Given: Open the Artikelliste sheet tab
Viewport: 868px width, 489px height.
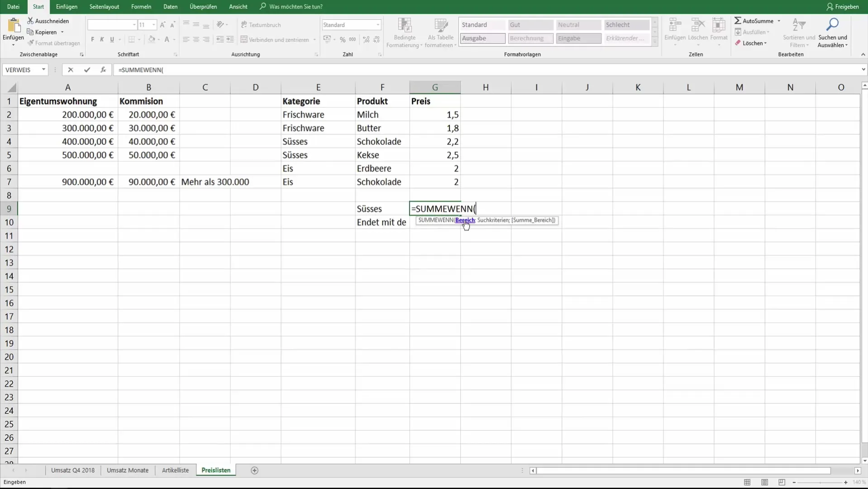Looking at the screenshot, I should 175,470.
